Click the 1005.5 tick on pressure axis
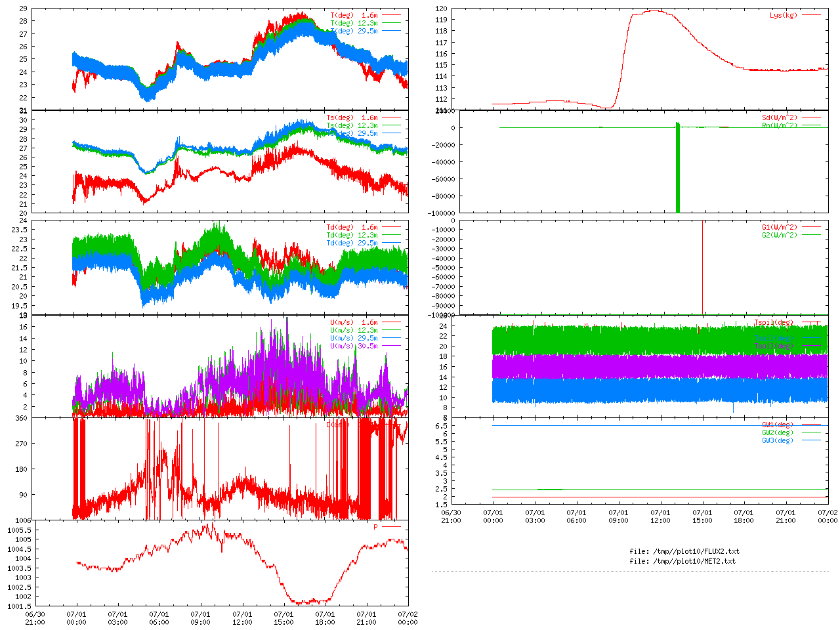 [20, 530]
